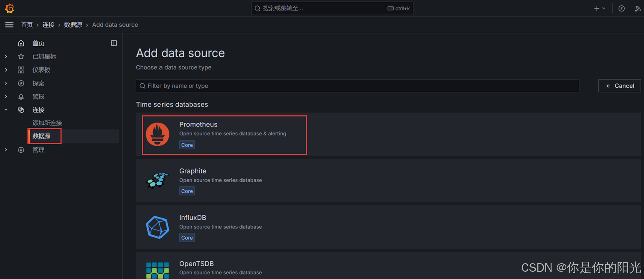Focus the top search or jump-to box
The height and width of the screenshot is (279, 644).
(x=332, y=8)
